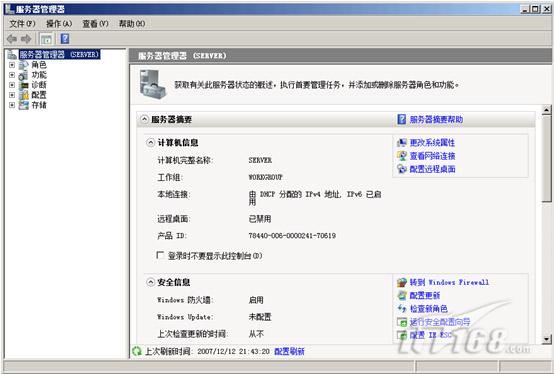Click the green refresh icon at bottom
554x374 pixels.
(x=137, y=351)
